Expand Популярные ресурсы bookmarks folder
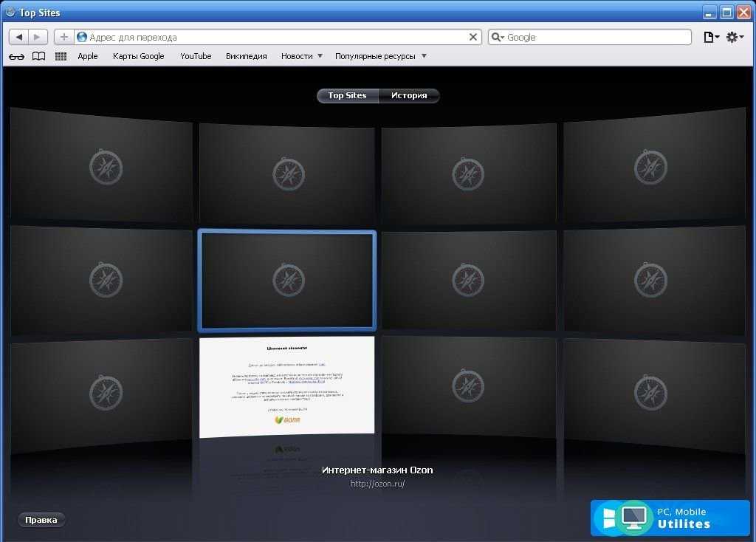Viewport: 756px width, 542px height. click(x=380, y=56)
